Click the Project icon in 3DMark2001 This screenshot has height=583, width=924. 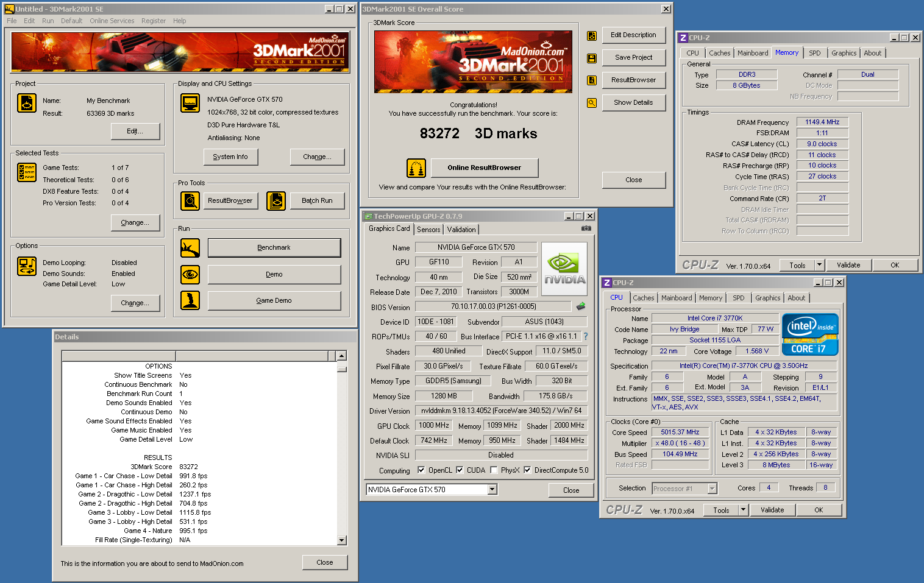click(x=27, y=104)
